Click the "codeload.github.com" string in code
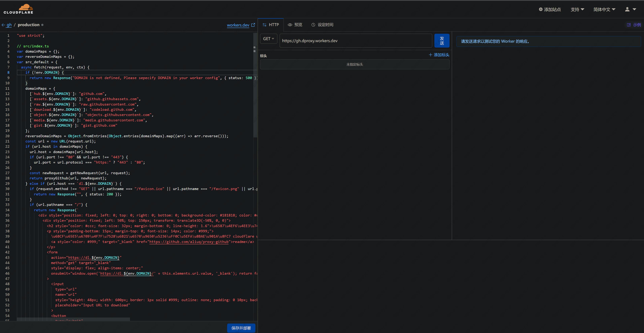Screen dimensions: 644x333 click(x=112, y=110)
